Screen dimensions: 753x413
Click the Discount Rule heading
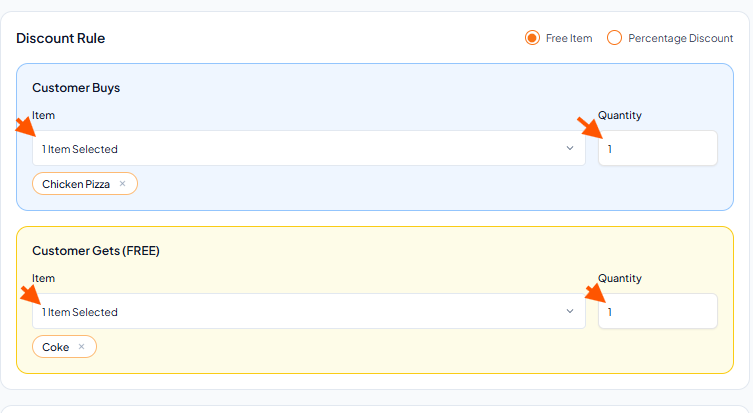coord(61,38)
